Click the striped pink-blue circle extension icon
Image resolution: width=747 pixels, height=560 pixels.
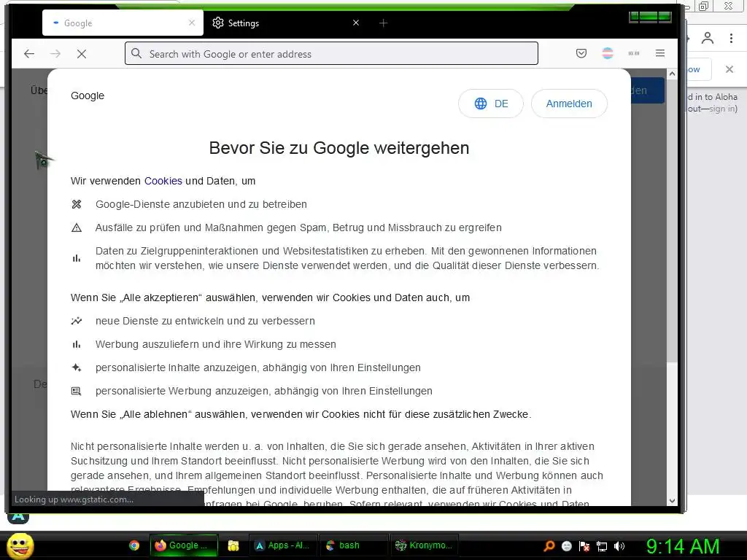tap(608, 53)
